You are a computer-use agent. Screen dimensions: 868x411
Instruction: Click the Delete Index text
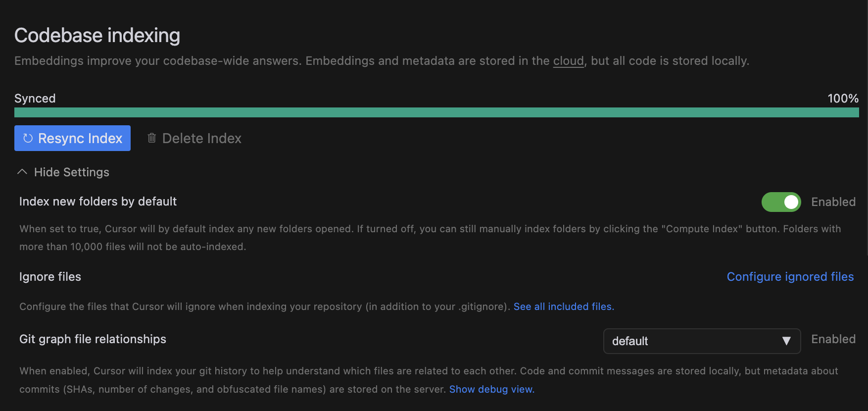pos(201,138)
